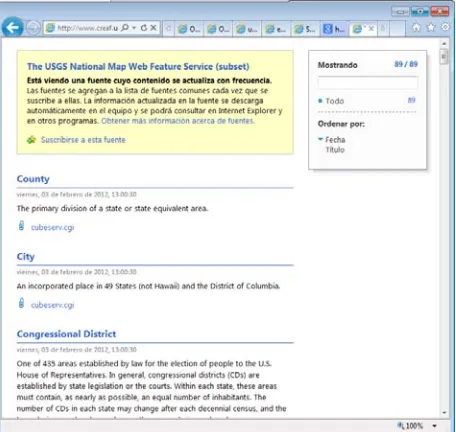Click the subscribe feed star icon
456x432 pixels.
click(31, 140)
